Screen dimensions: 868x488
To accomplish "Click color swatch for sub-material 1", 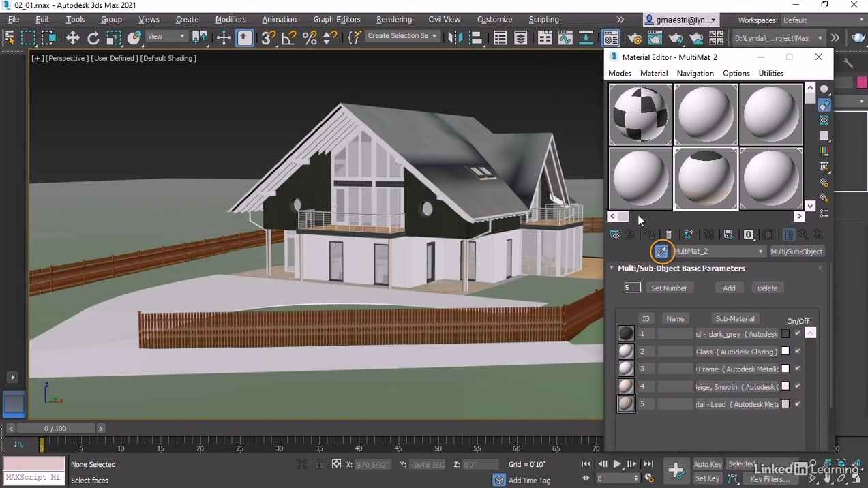I will 785,334.
